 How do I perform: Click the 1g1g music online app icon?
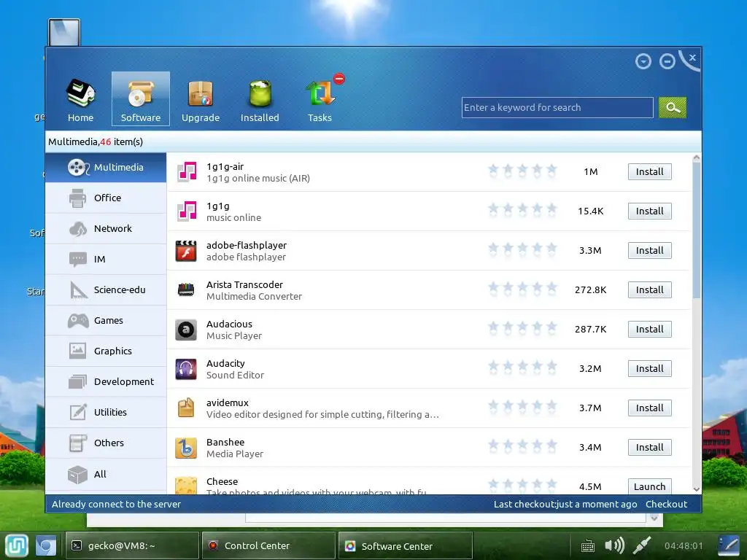pyautogui.click(x=186, y=211)
